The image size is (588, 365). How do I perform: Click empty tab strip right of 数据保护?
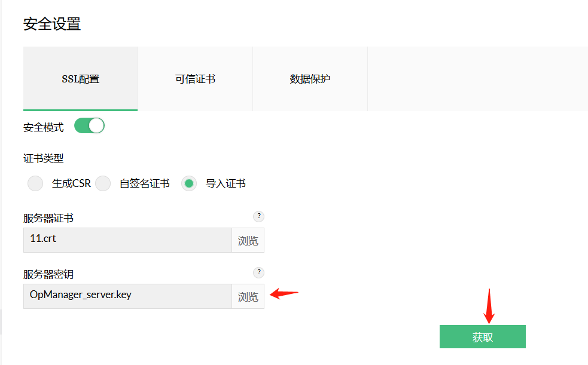click(x=477, y=79)
